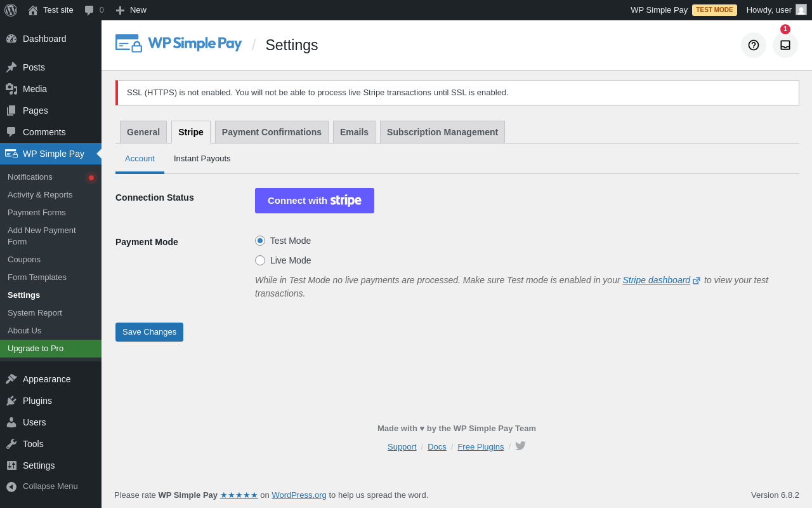Open the Instant Payouts sub-tab
This screenshot has height=508, width=812.
tap(202, 159)
